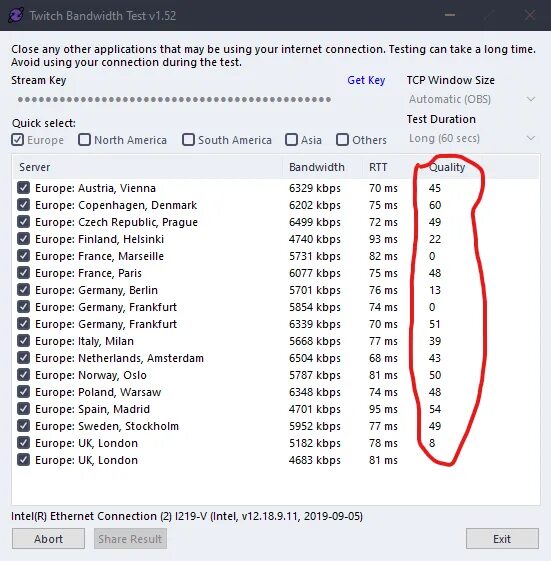Click the 4683 kbps bandwidth value
The height and width of the screenshot is (561, 551).
(x=314, y=460)
